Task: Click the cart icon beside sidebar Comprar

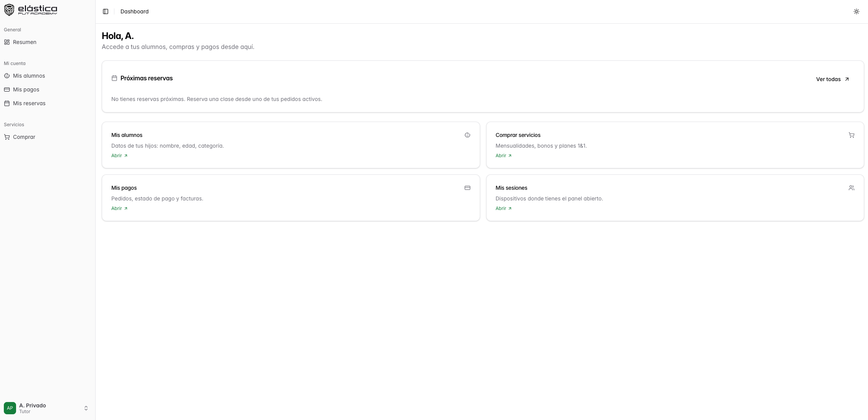Action: [x=7, y=137]
